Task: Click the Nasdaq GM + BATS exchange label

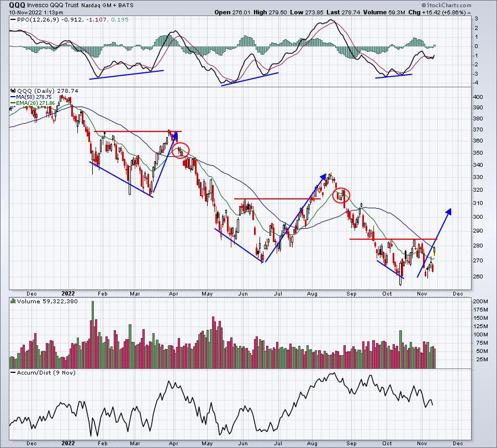Action: [107, 6]
